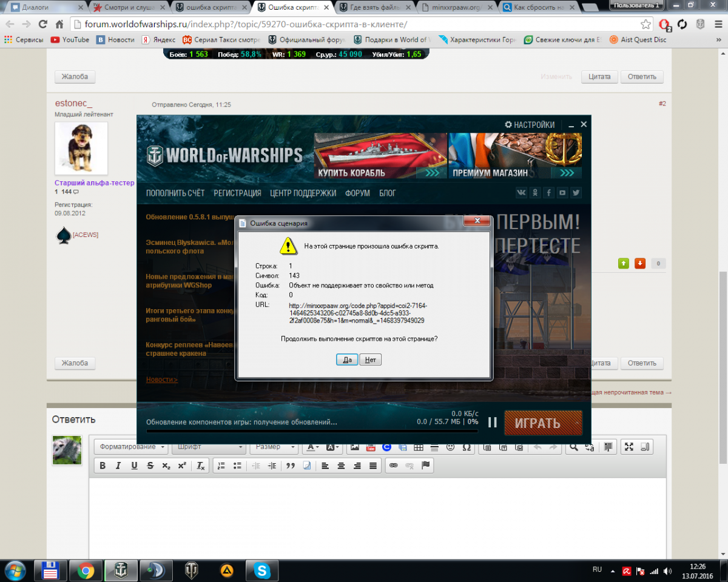Open БЛОГ in launcher menu
The width and height of the screenshot is (728, 582).
click(388, 193)
